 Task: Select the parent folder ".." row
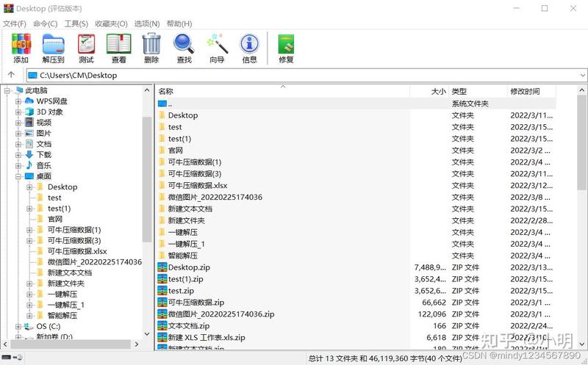356,104
